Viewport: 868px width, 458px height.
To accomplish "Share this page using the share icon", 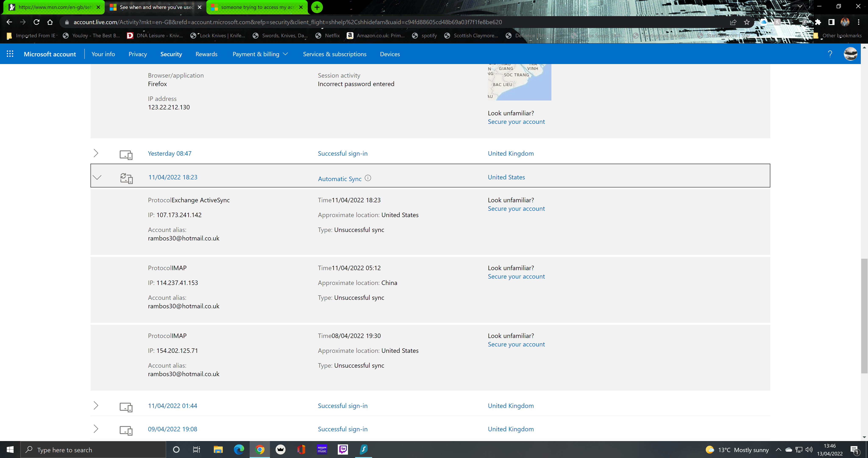I will [733, 22].
